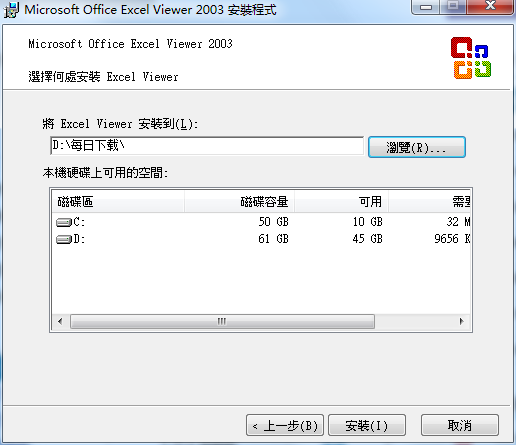This screenshot has width=516, height=445.
Task: Go back with 上一步(B) button
Action: pyautogui.click(x=285, y=425)
